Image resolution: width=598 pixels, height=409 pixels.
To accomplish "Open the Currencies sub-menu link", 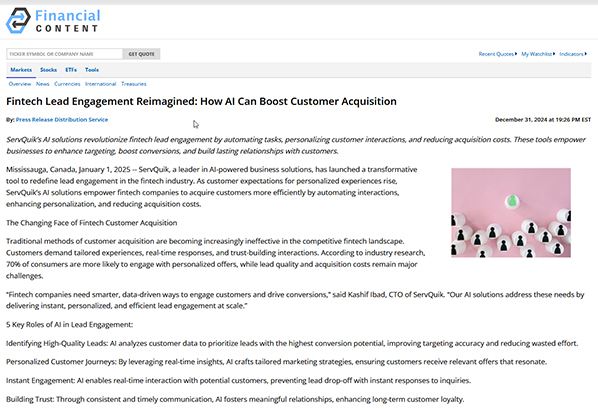I will click(67, 84).
